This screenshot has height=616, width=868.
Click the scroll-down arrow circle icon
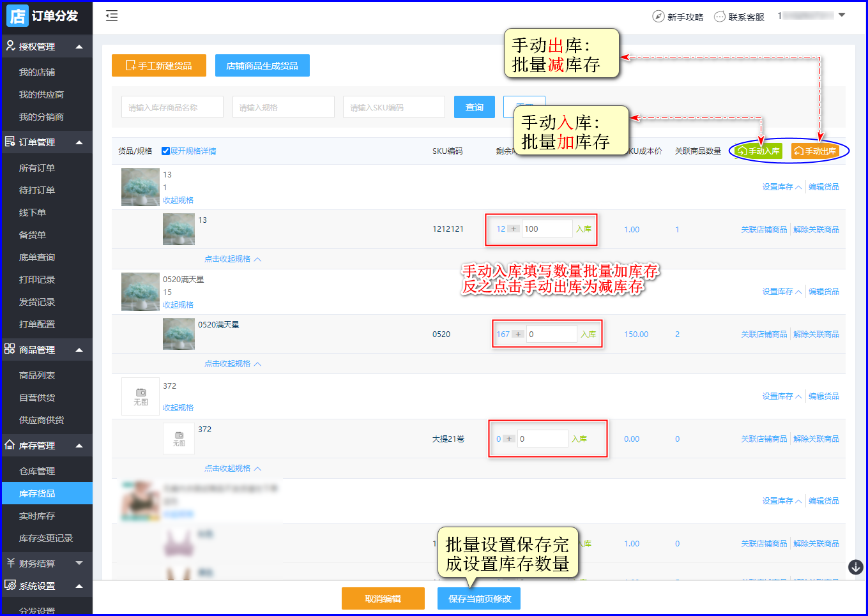855,567
